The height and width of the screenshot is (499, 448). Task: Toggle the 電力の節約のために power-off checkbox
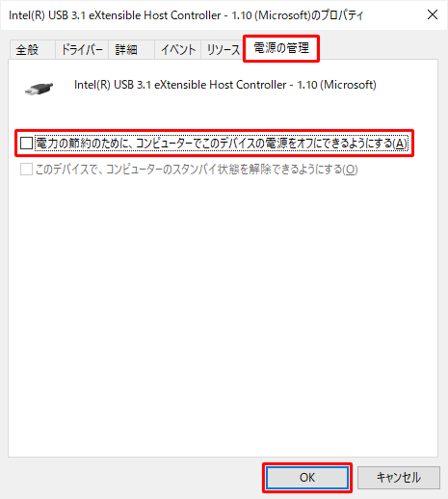(26, 144)
